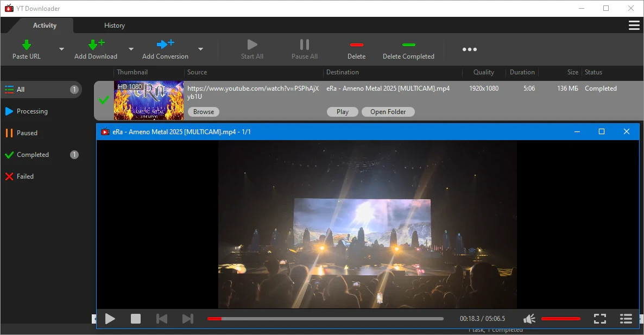Click the player Play button

click(x=110, y=319)
